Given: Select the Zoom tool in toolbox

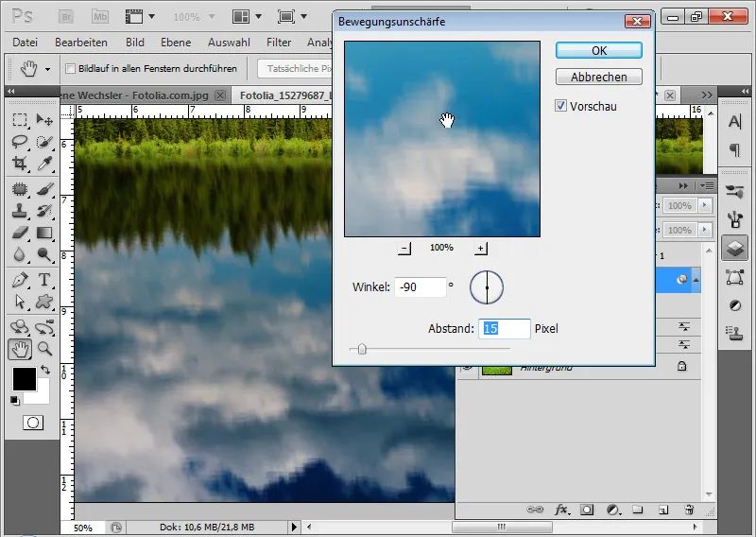Looking at the screenshot, I should [x=44, y=349].
